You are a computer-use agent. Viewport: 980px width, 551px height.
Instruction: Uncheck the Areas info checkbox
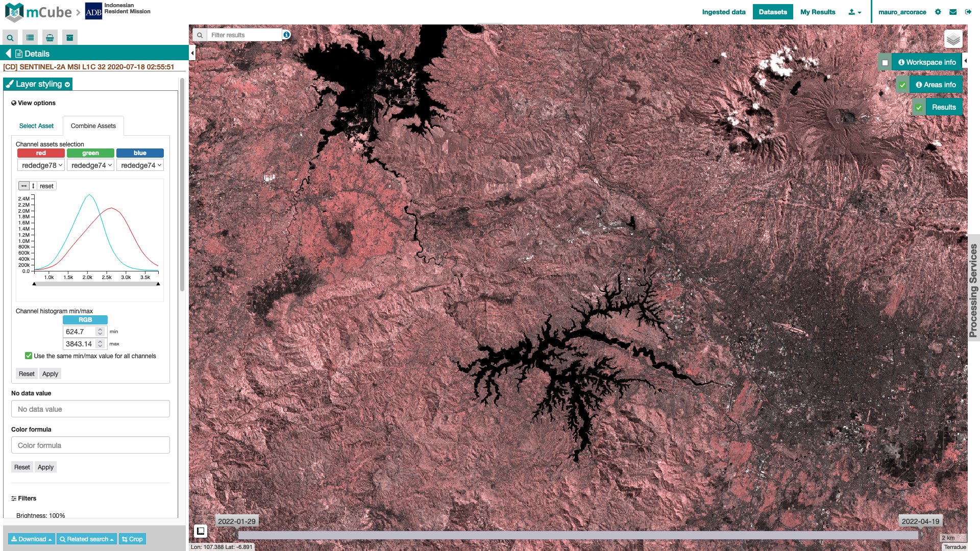click(902, 85)
